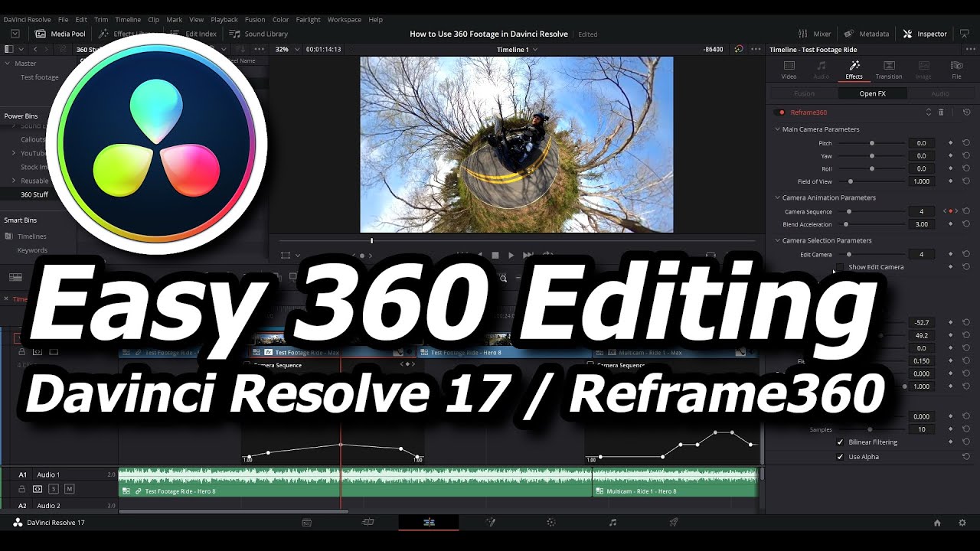Image resolution: width=980 pixels, height=551 pixels.
Task: Open the Timeline 1 name dropdown
Action: point(518,49)
